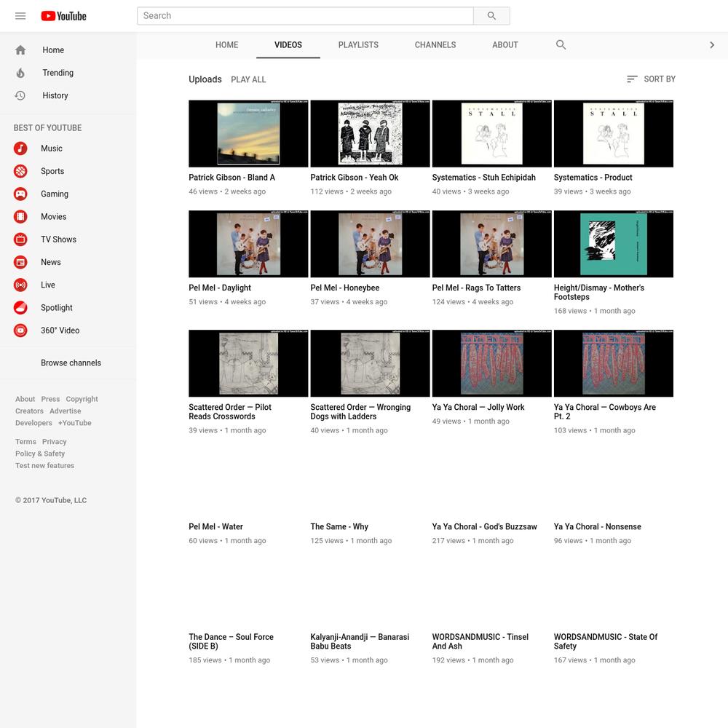Select the Videos tab
Viewport: 728px width, 728px height.
click(x=288, y=44)
